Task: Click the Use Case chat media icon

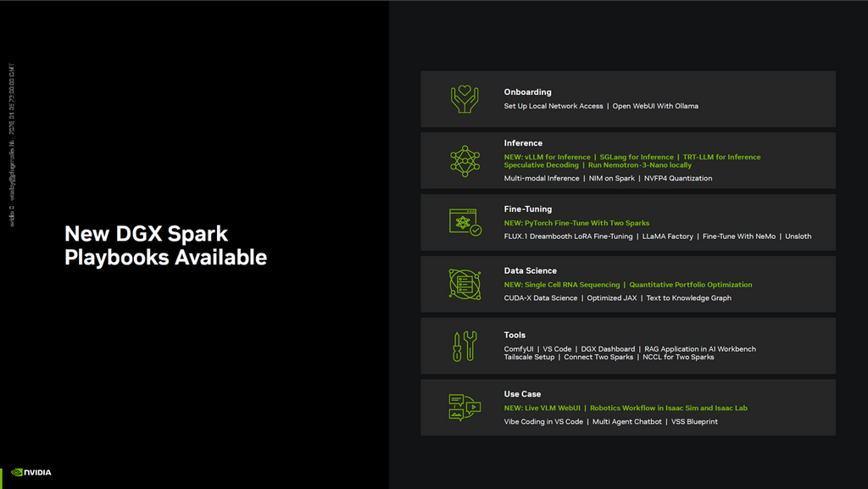Action: [x=465, y=408]
